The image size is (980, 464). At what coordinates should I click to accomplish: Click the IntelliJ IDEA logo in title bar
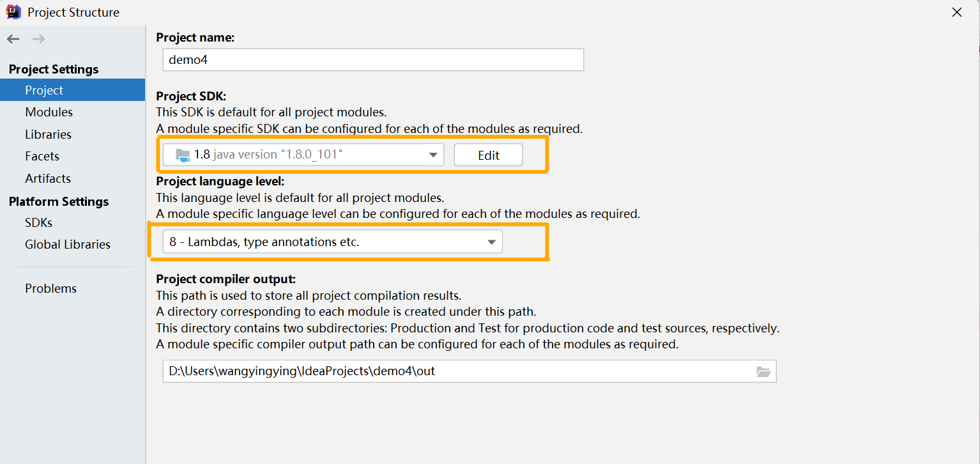13,12
